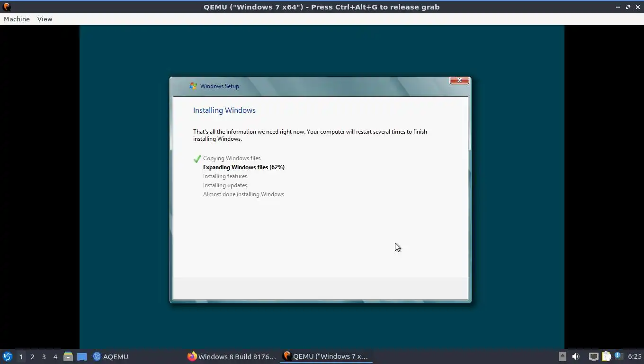Switch to workspace 3
The width and height of the screenshot is (644, 364).
tap(44, 356)
